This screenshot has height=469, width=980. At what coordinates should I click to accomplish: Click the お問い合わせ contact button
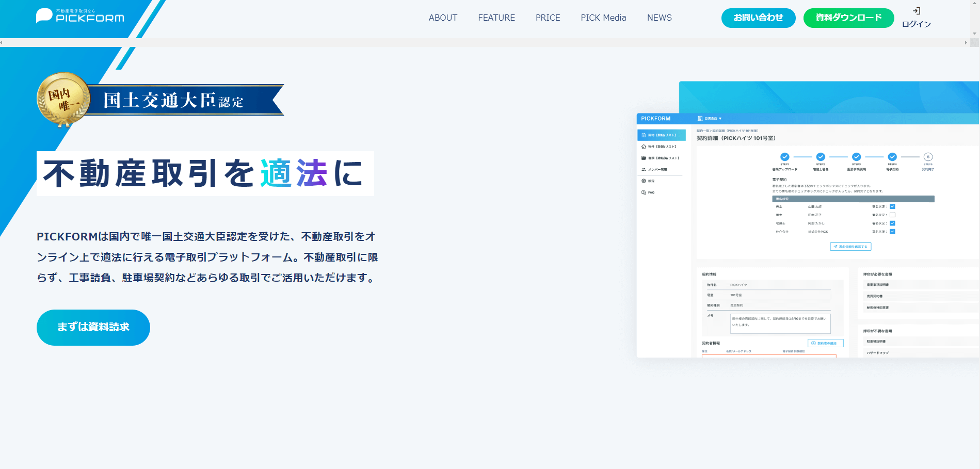758,18
